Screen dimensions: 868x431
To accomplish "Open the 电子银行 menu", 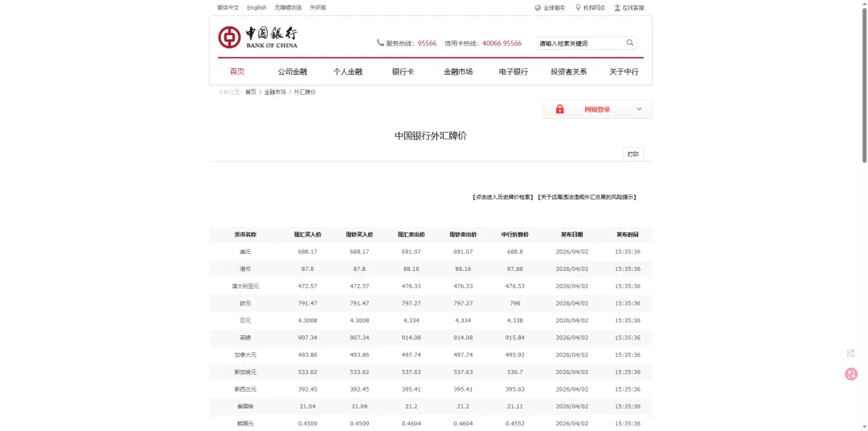I will point(513,72).
